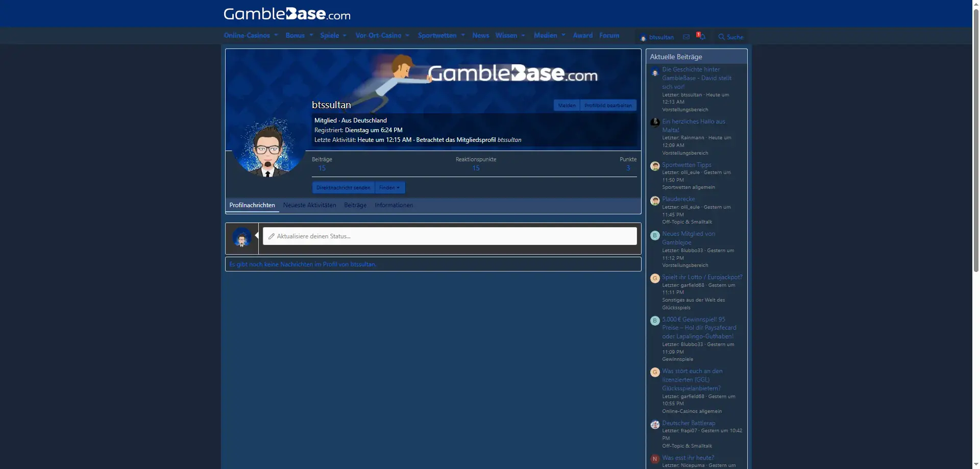Switch to the Neueste Aktivitäten tab
The width and height of the screenshot is (980, 469).
click(309, 205)
